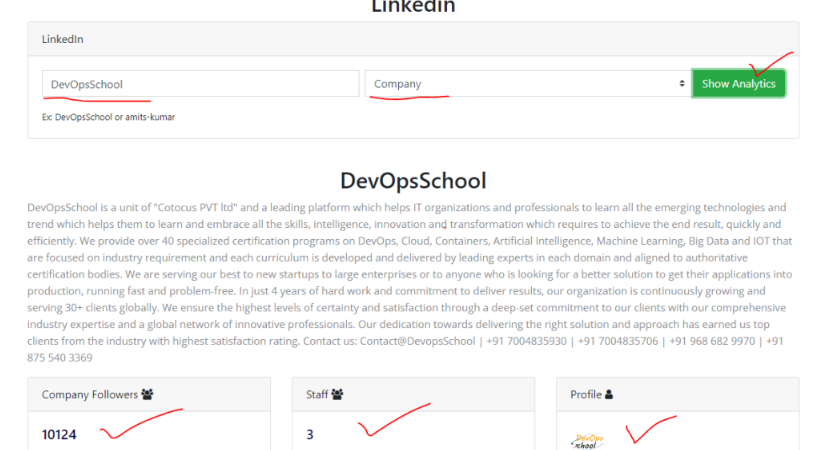The height and width of the screenshot is (450, 814).
Task: Click the Contact@DevopsSchool contact text
Action: pos(417,341)
